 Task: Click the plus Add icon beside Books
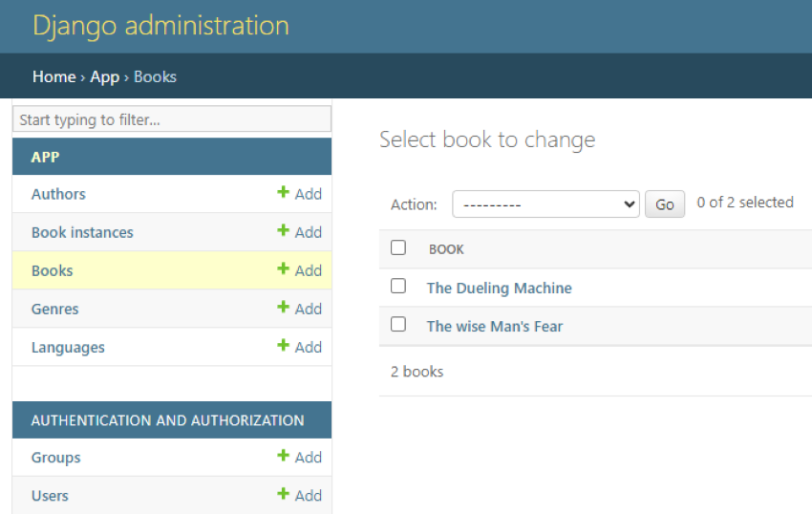[x=283, y=269]
